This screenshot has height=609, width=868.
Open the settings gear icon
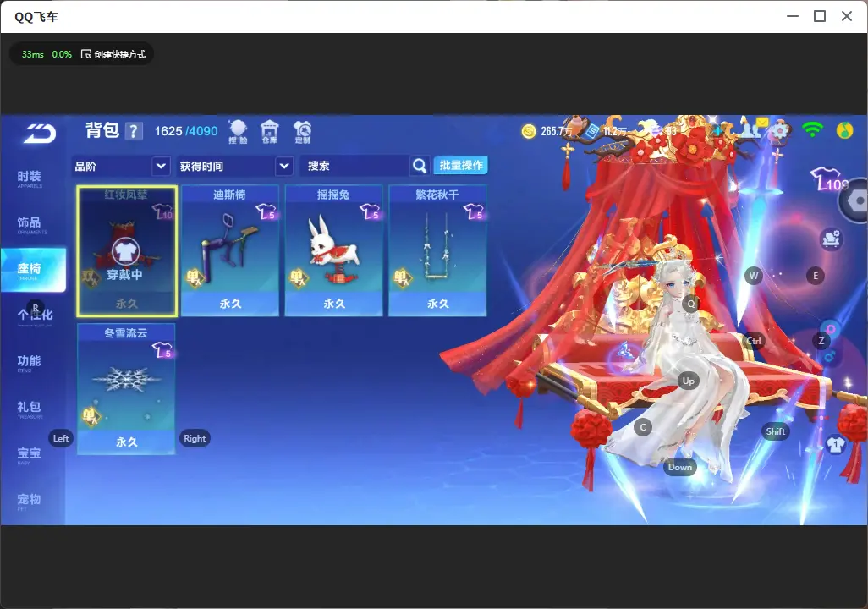[x=779, y=131]
